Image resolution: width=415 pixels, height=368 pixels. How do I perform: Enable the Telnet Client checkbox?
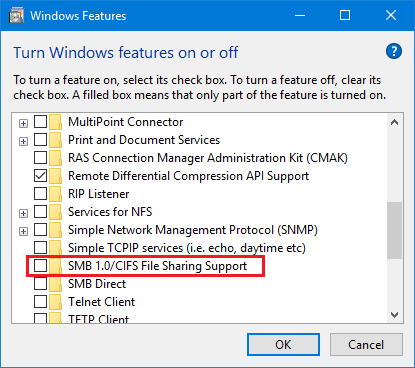coord(40,302)
